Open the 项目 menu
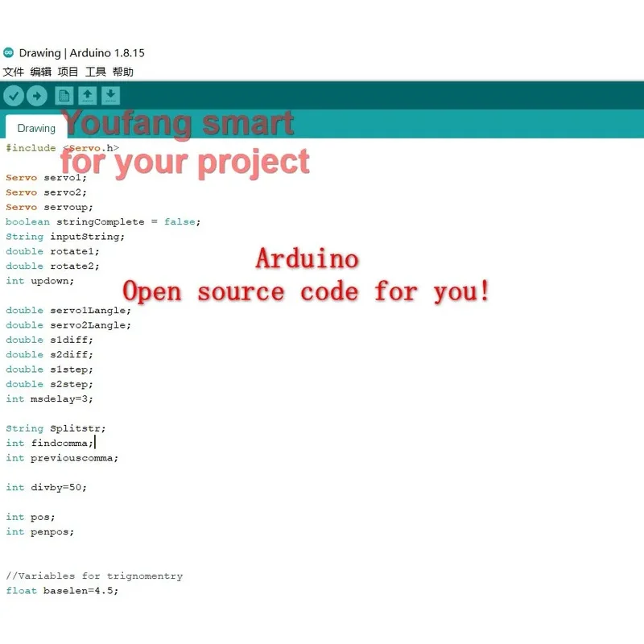This screenshot has width=644, height=644. point(68,72)
